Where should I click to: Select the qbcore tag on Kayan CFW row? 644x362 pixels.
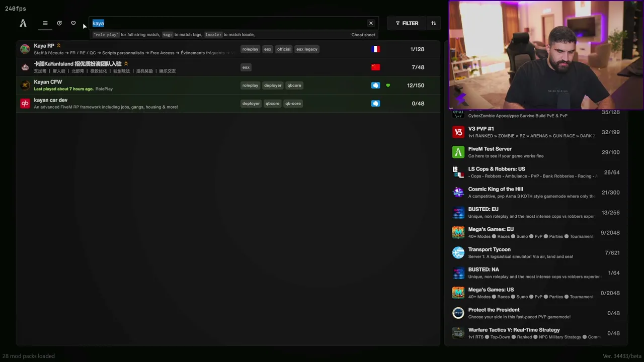click(x=294, y=85)
